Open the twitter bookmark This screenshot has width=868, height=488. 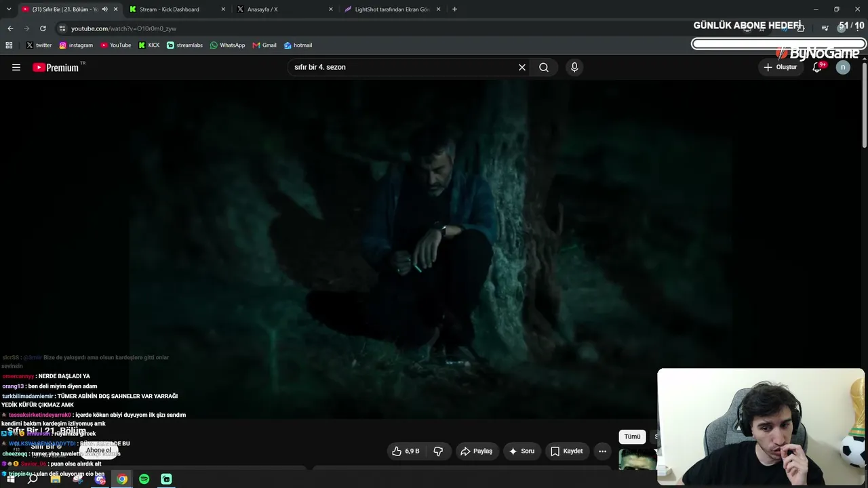pyautogui.click(x=39, y=45)
